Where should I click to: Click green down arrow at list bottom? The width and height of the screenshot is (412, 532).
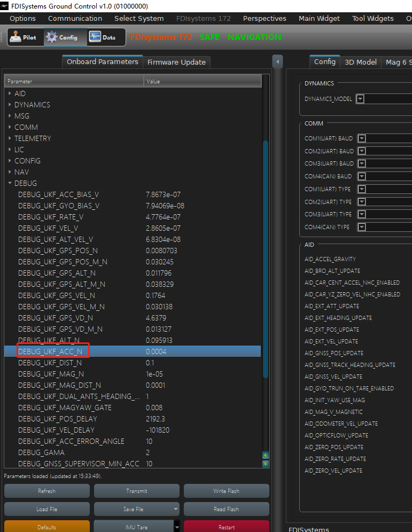[x=266, y=463]
